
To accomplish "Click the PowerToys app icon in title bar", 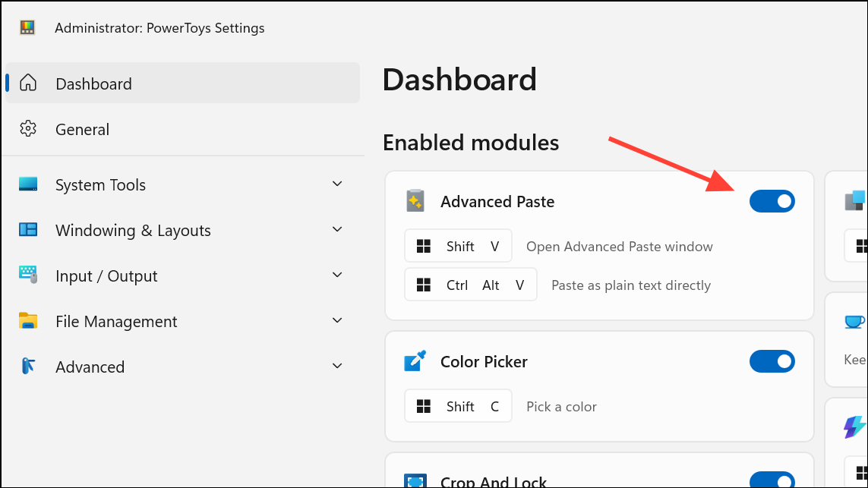I will 27,27.
